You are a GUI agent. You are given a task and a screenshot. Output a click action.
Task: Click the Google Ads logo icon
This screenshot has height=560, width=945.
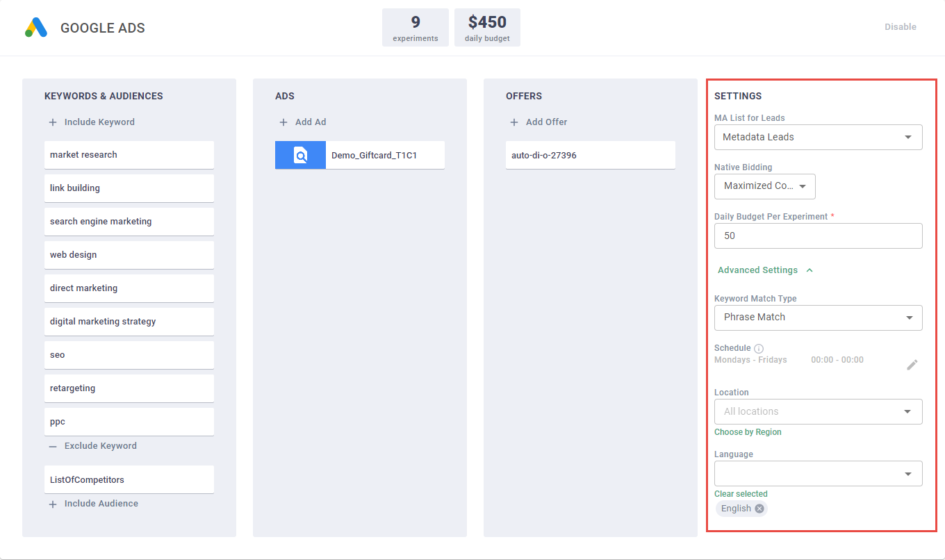click(x=36, y=28)
